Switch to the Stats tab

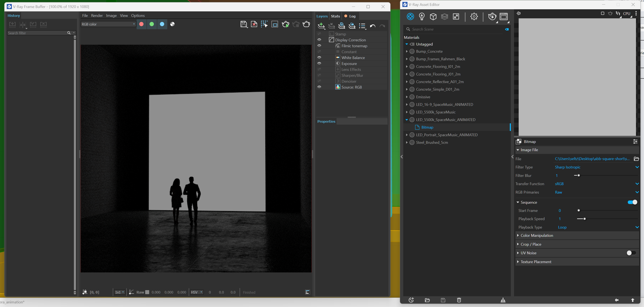[335, 16]
